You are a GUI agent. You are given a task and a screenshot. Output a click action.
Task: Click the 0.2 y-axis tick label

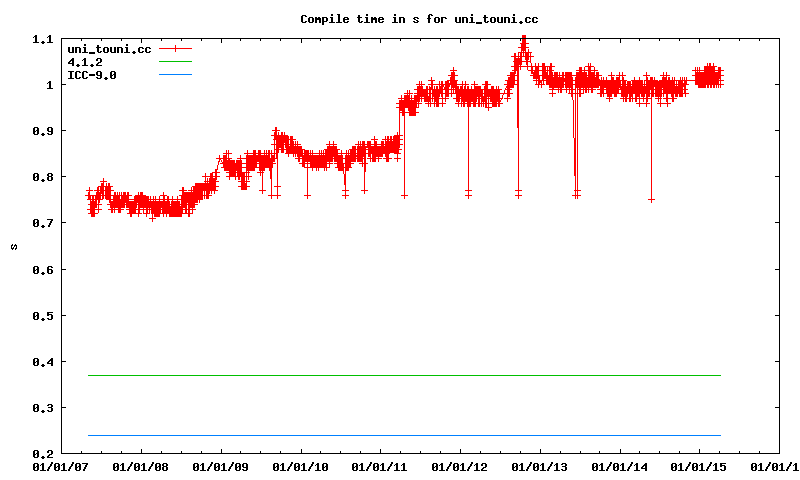point(42,454)
